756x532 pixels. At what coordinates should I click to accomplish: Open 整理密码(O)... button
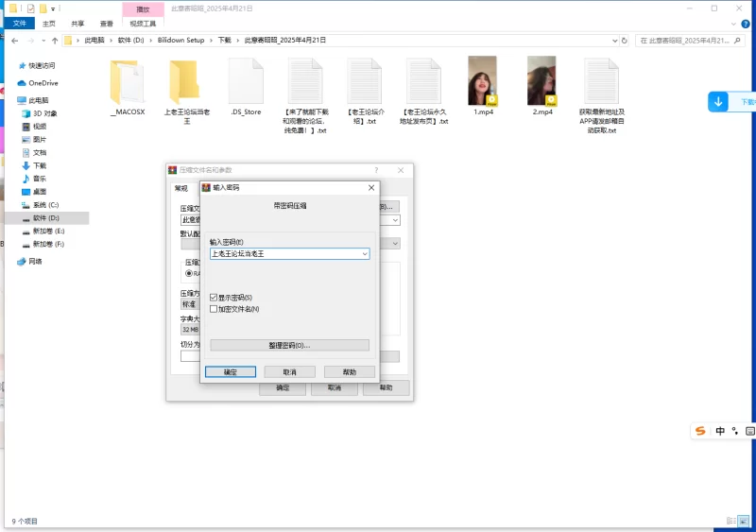pos(290,345)
